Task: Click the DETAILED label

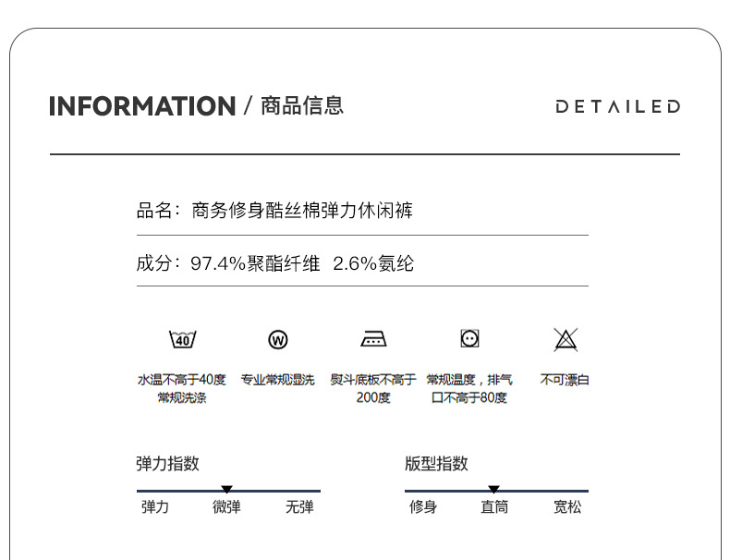Action: pos(618,106)
